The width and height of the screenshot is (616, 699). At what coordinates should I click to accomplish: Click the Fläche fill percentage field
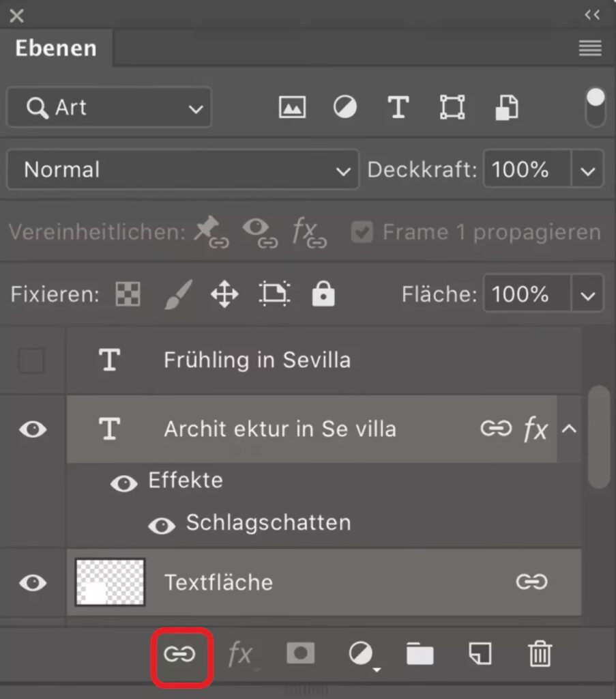pos(526,295)
